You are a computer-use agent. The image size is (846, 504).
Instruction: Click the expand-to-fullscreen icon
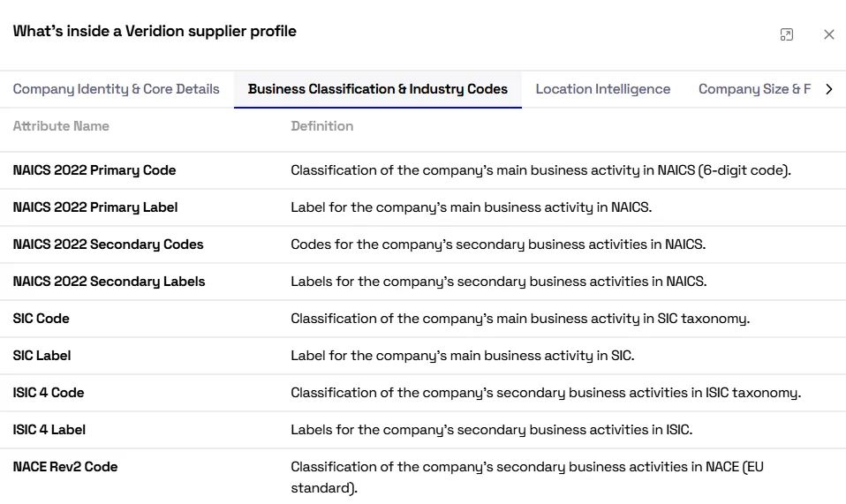[787, 34]
